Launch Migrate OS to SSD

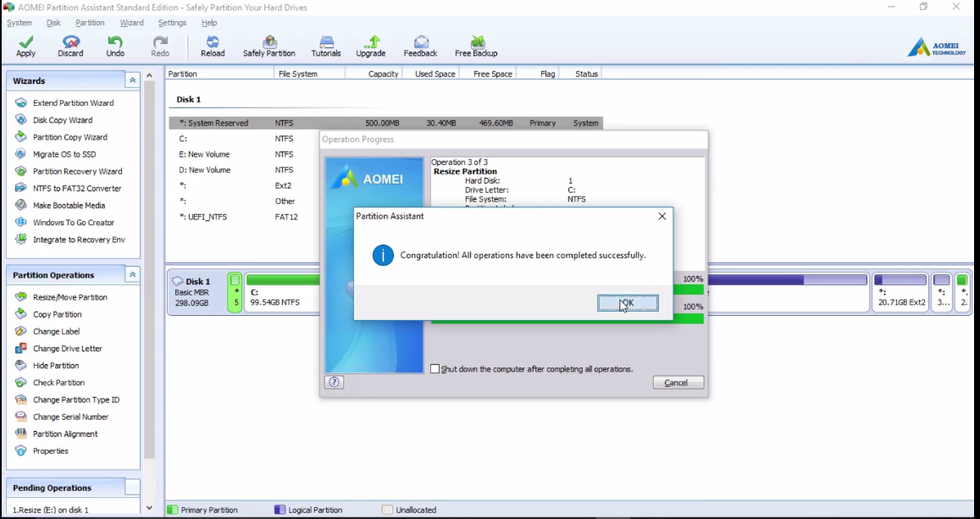point(64,154)
